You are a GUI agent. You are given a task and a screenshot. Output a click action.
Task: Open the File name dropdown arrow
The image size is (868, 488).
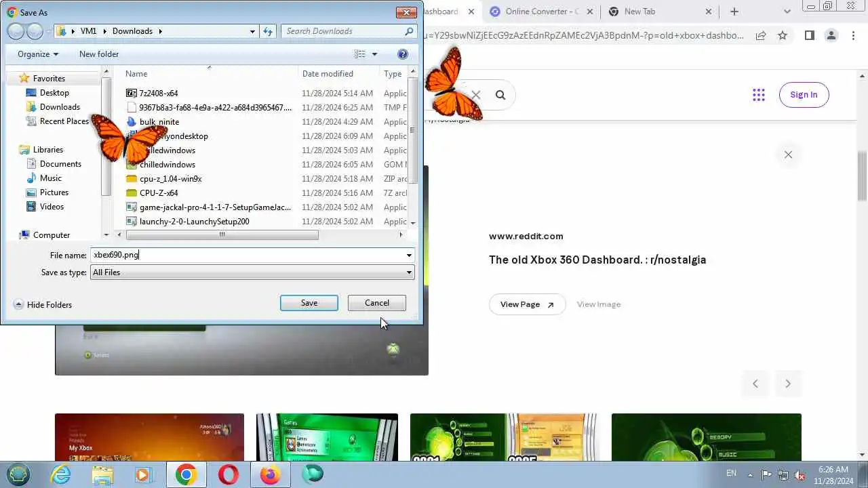point(409,256)
